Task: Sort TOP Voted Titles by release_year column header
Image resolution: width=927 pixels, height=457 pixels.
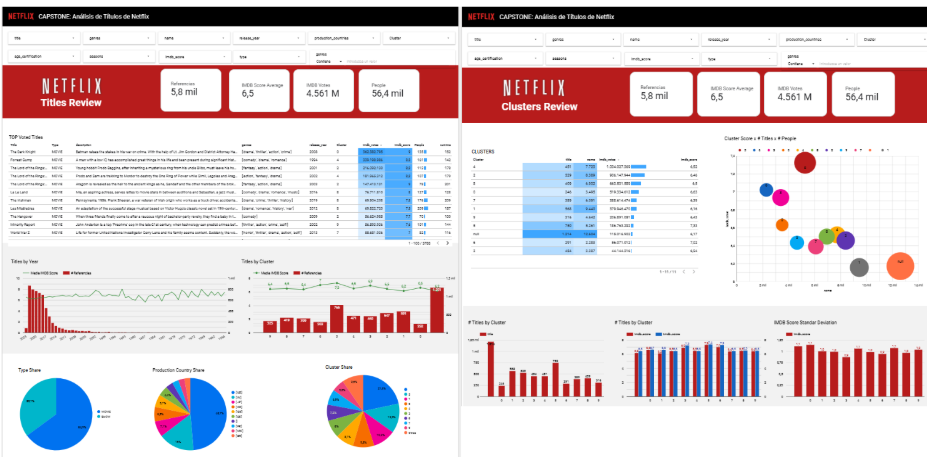Action: (x=317, y=144)
